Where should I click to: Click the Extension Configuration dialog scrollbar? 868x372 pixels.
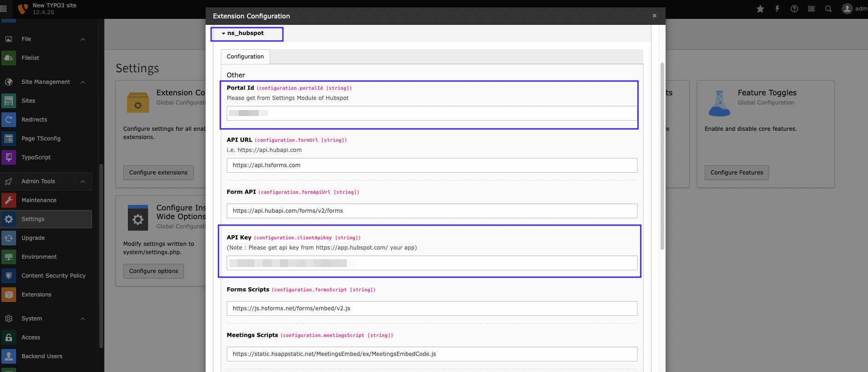pos(662,156)
